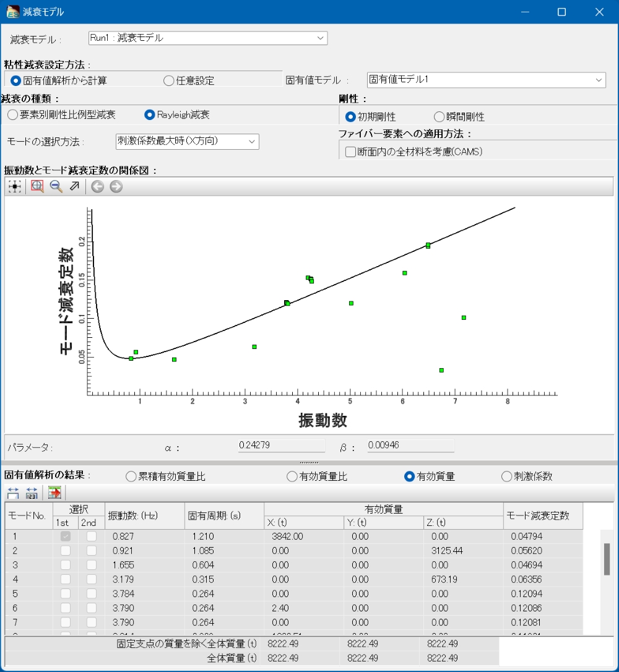Screen dimensions: 619x672
Task: Maximize the 減衰モデル window
Action: pyautogui.click(x=561, y=12)
